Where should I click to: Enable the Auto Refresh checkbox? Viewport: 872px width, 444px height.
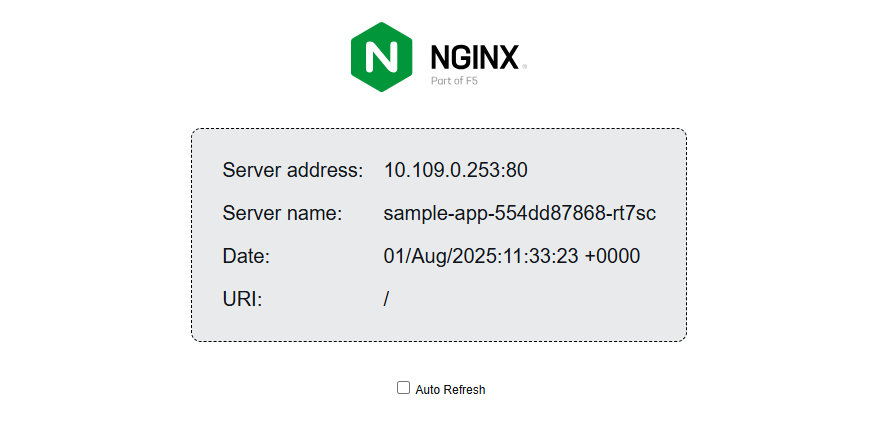pyautogui.click(x=404, y=388)
